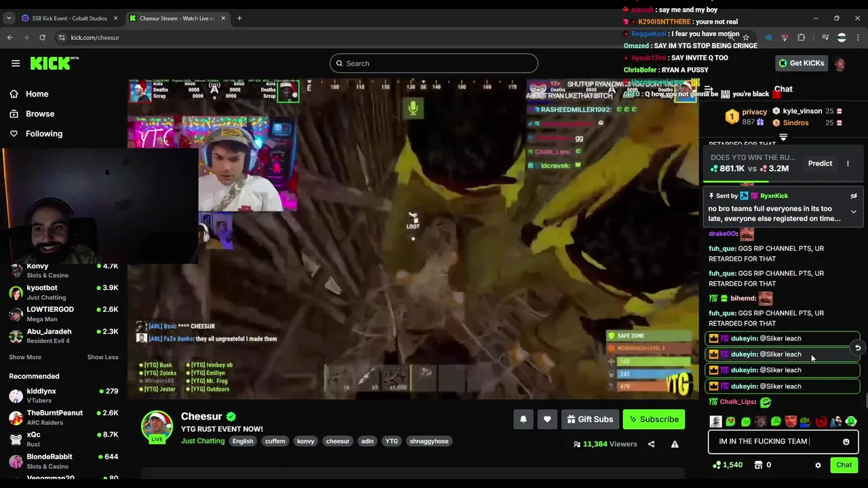Click the microphone icon in stream video
The height and width of the screenshot is (488, 868).
point(413,108)
